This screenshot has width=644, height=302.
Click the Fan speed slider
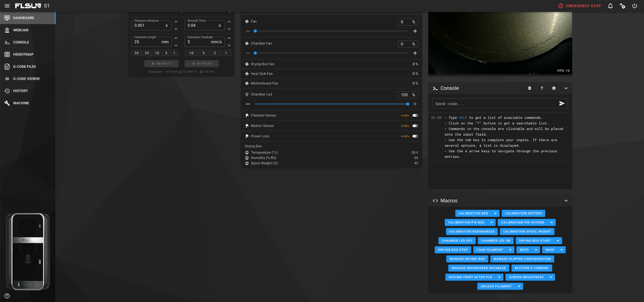point(331,31)
